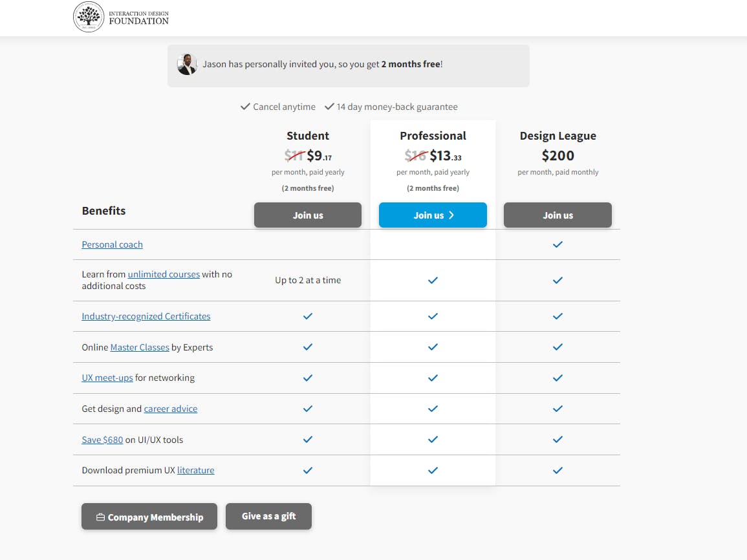Click literature checkmark in Professional column
Viewport: 747px width, 560px height.
click(x=433, y=470)
